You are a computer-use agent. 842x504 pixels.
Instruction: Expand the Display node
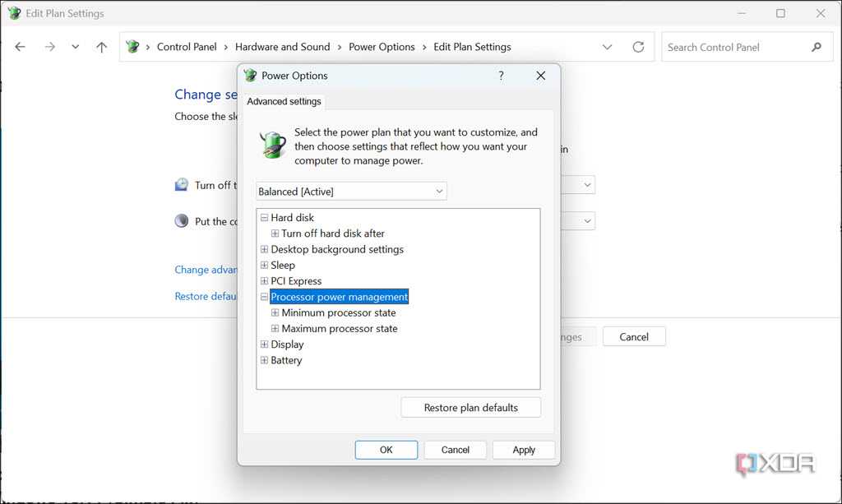tap(264, 344)
